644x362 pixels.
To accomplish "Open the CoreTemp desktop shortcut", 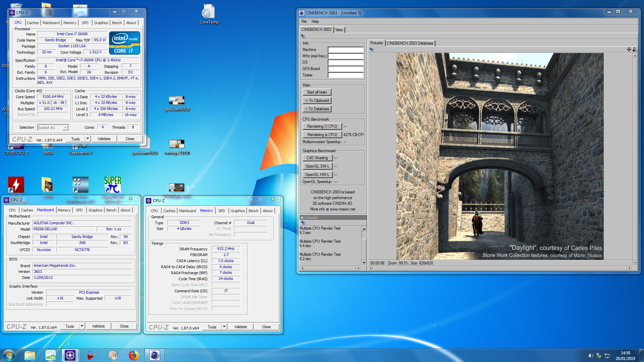I will pos(209,14).
